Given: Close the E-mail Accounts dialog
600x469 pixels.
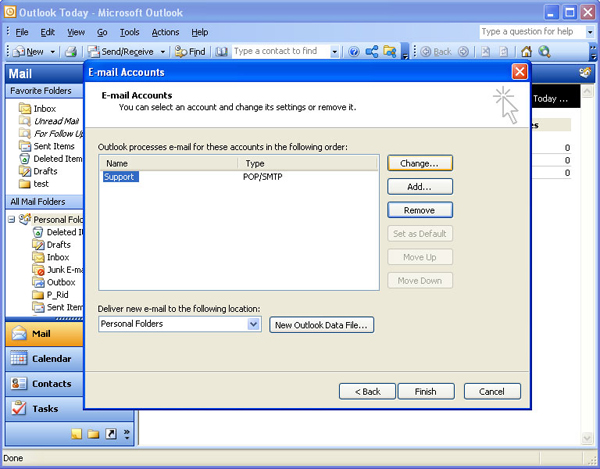Looking at the screenshot, I should point(519,72).
